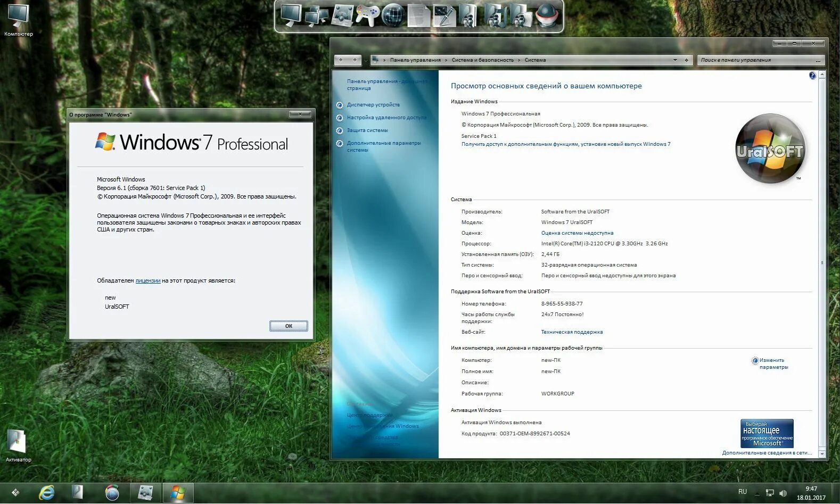
Task: Expand the arrow after Панель управления breadcrumb
Action: 446,60
